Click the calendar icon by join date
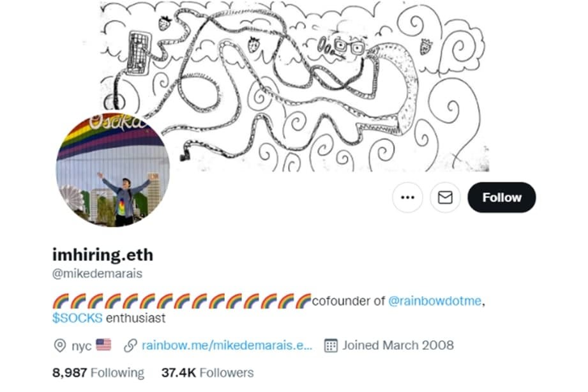This screenshot has width=588, height=392. [331, 345]
